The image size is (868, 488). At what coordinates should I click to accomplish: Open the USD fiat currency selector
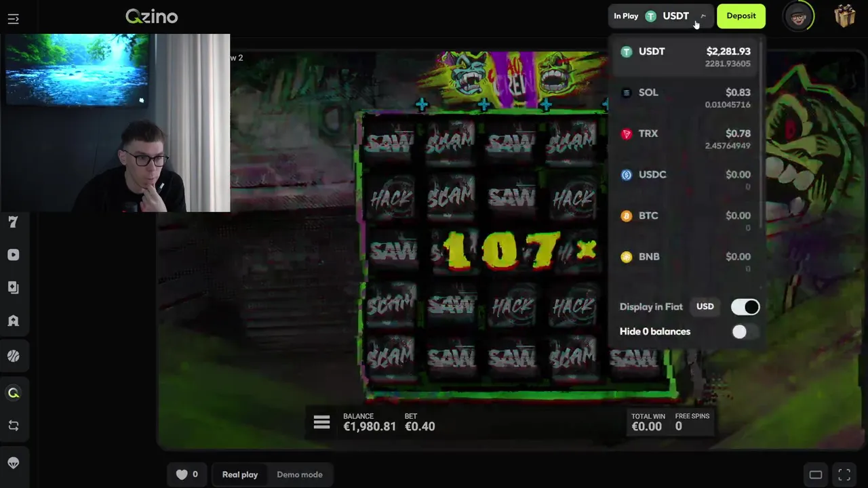pyautogui.click(x=705, y=307)
